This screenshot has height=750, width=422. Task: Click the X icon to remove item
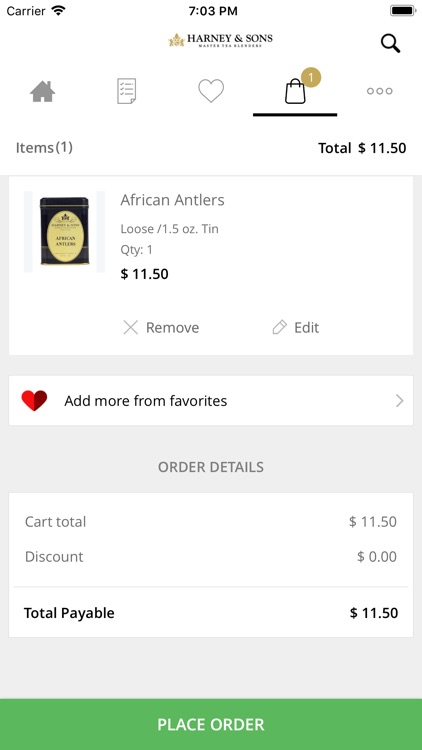click(x=130, y=328)
